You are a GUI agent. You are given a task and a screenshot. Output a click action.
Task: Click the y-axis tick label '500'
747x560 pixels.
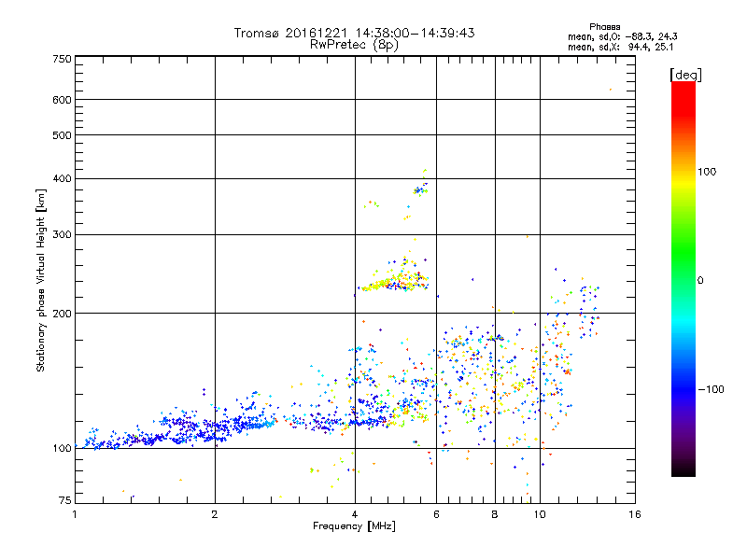click(x=62, y=135)
